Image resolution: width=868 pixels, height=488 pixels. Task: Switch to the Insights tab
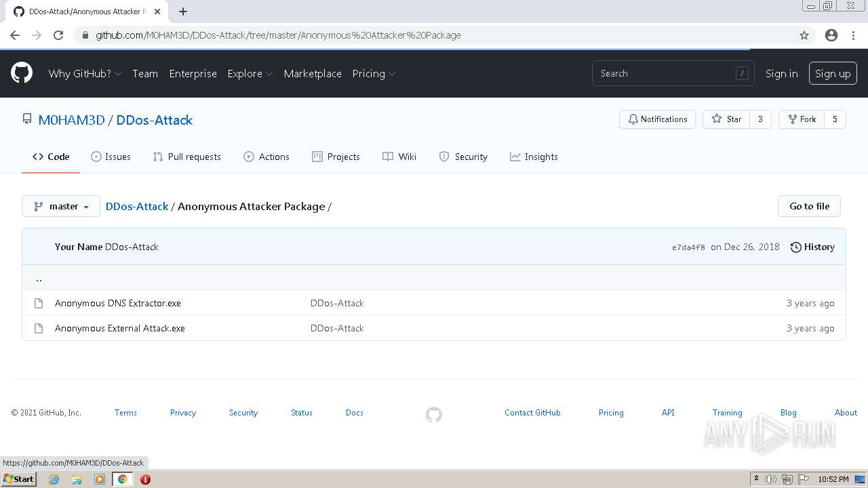point(534,157)
